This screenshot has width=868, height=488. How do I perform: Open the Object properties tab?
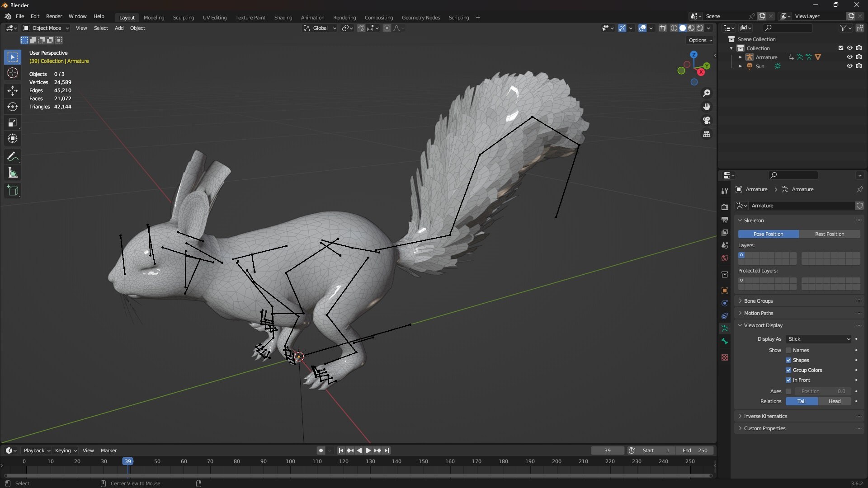tap(725, 291)
